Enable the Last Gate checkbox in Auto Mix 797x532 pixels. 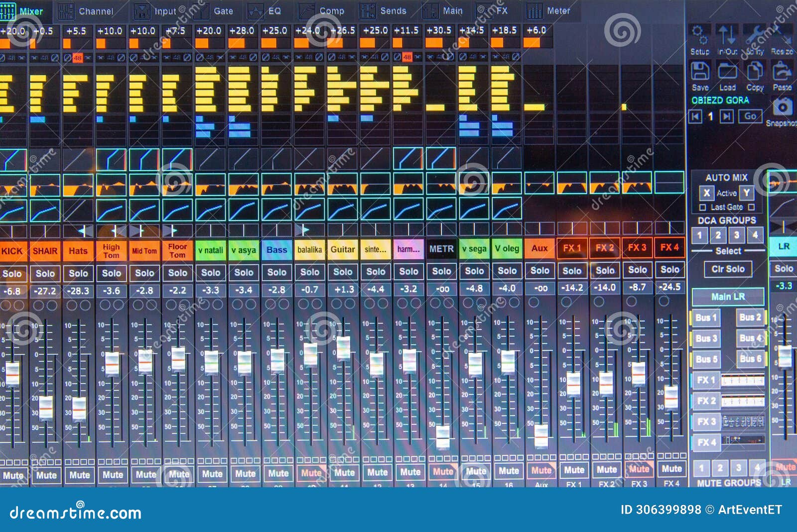[x=703, y=207]
